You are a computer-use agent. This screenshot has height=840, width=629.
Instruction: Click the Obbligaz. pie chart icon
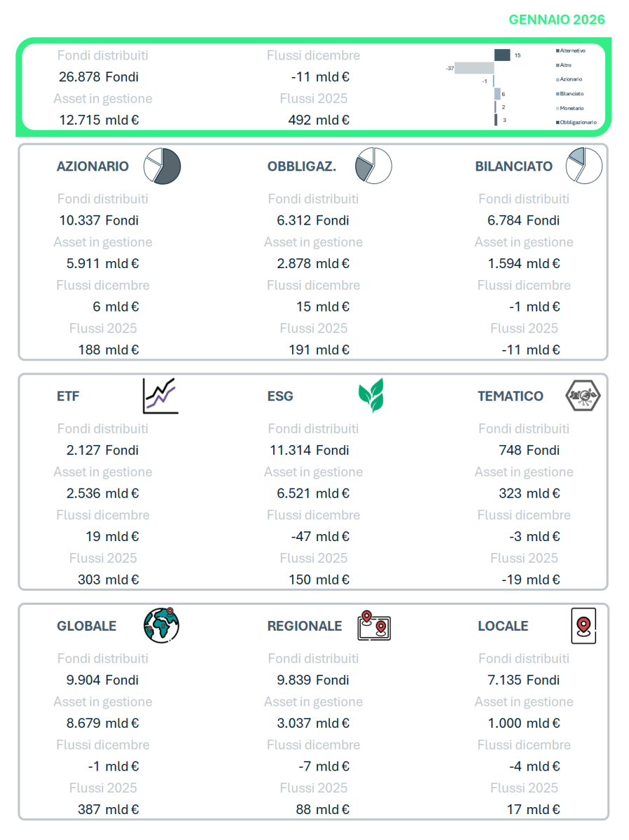point(373,167)
